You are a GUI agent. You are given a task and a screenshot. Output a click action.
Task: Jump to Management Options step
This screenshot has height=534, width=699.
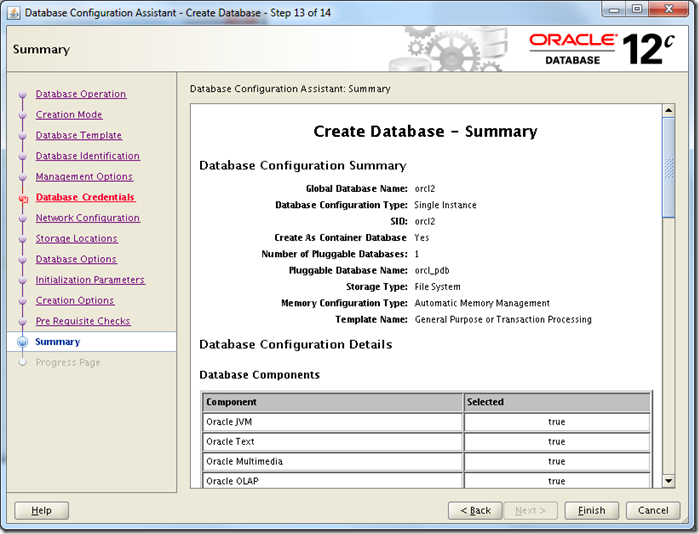84,177
